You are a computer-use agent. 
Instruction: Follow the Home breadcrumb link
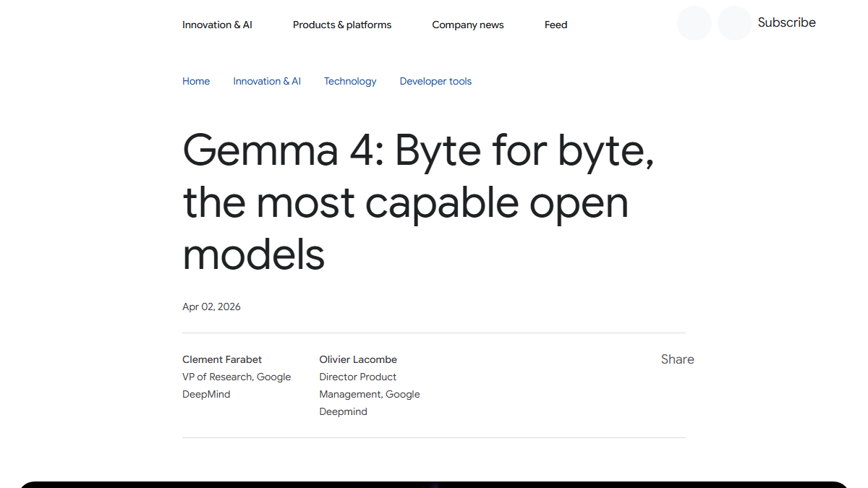coord(196,81)
